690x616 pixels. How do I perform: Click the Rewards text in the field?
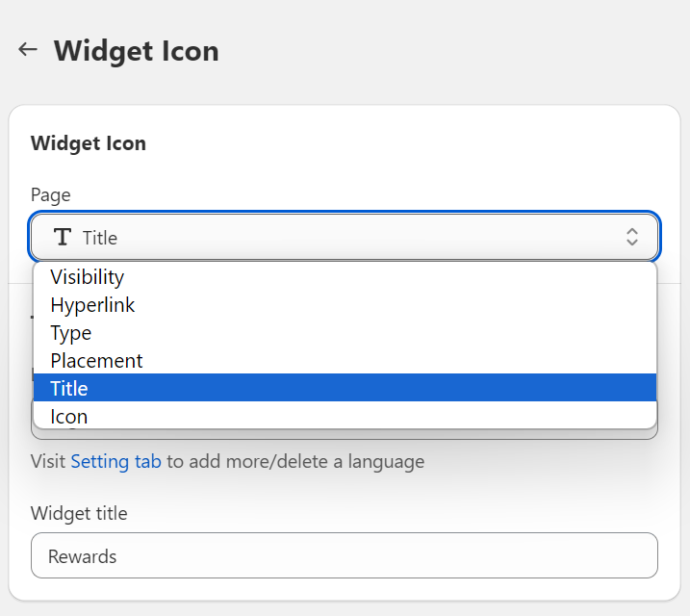[x=83, y=556]
